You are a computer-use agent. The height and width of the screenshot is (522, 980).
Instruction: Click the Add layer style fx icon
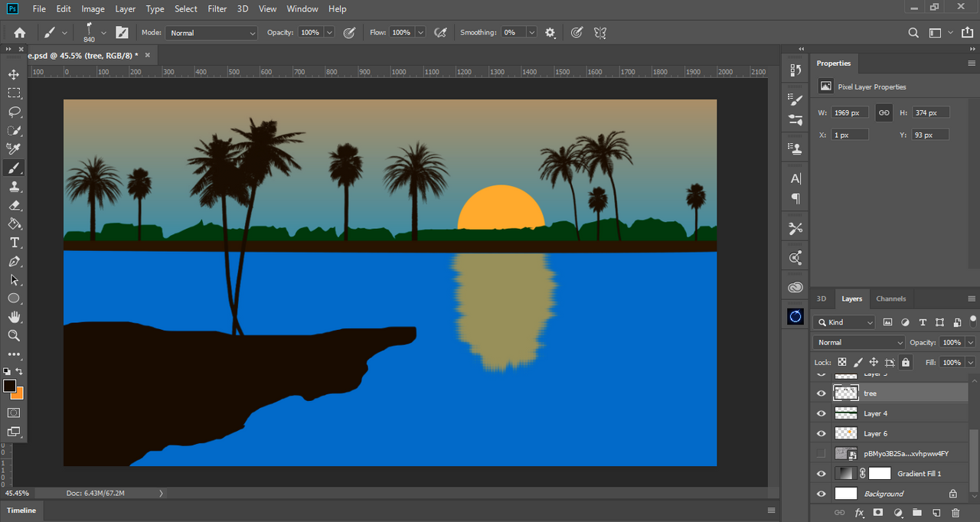pos(859,512)
